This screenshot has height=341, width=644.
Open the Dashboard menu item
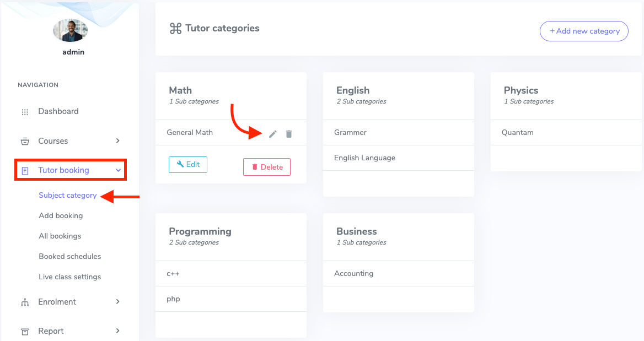click(58, 111)
